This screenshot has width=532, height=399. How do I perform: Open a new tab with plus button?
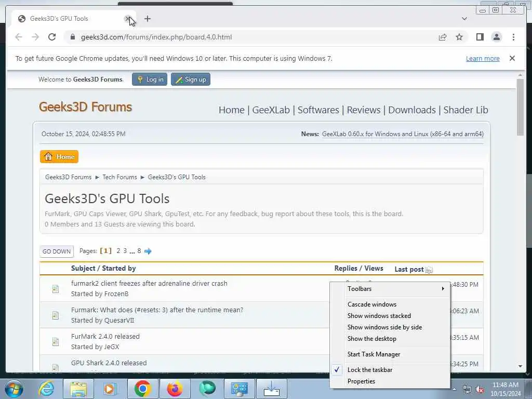[147, 19]
